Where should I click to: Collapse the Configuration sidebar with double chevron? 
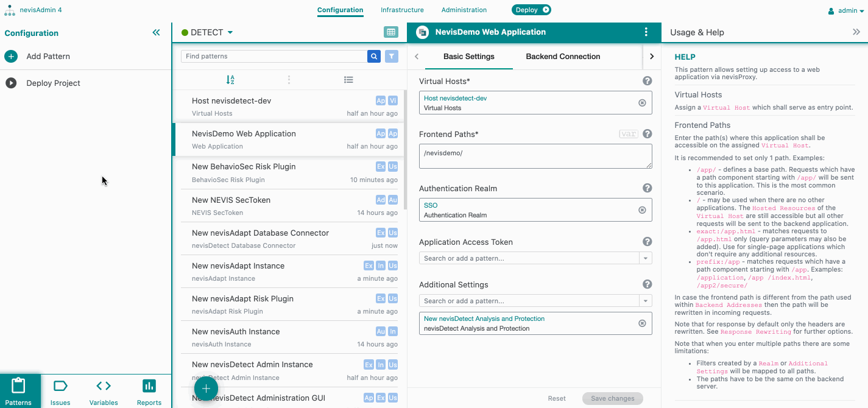(157, 33)
